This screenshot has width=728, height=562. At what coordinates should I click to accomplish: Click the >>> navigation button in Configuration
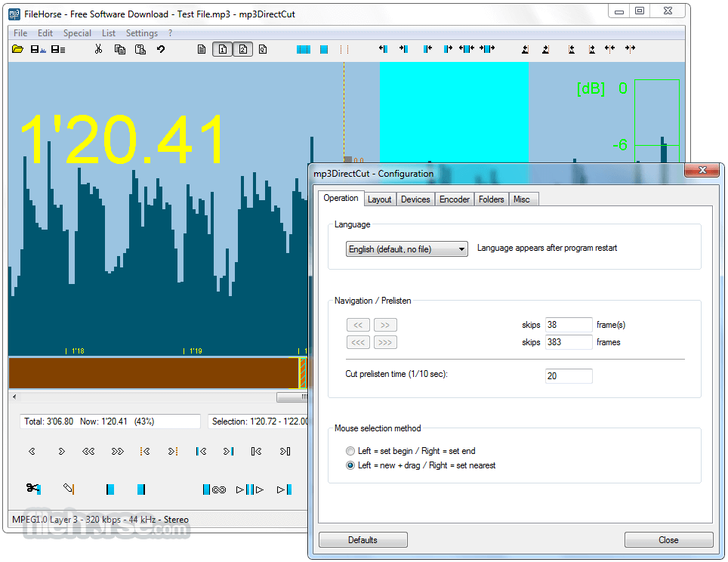[385, 342]
